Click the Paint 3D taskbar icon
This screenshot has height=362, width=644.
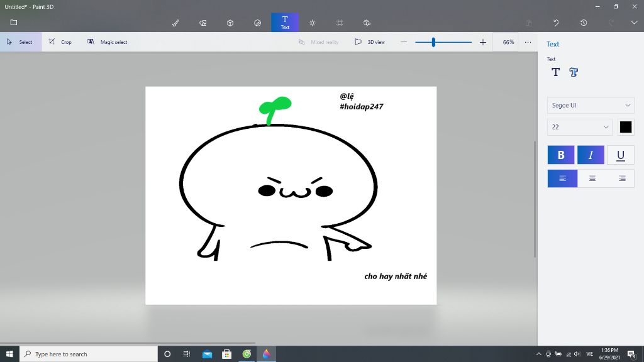(x=266, y=354)
